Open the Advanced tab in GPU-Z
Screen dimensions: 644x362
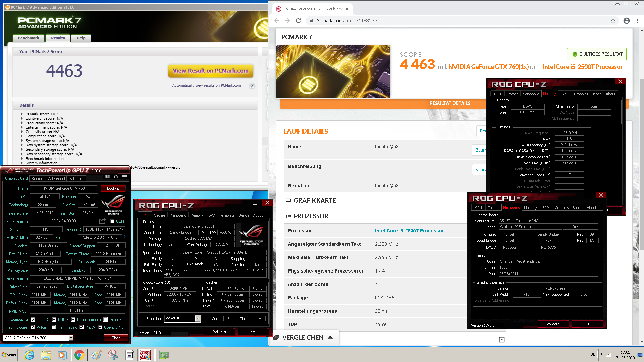(56, 179)
